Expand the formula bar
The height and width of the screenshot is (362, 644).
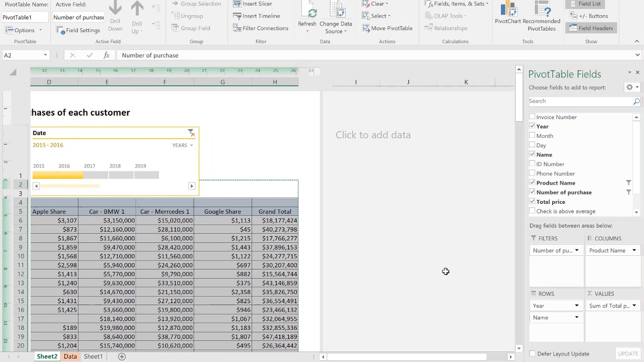coord(637,55)
